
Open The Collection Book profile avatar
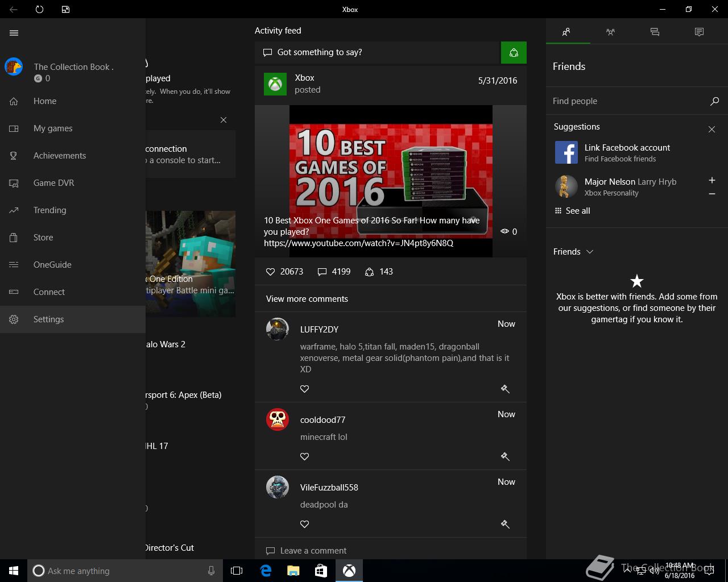pyautogui.click(x=14, y=66)
